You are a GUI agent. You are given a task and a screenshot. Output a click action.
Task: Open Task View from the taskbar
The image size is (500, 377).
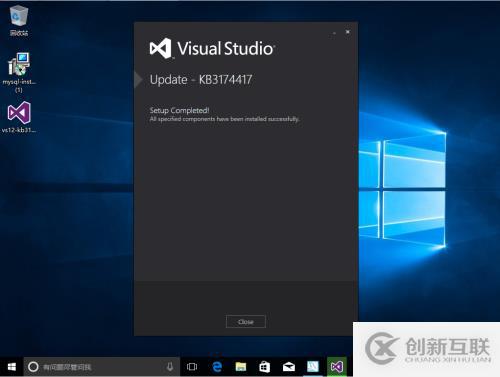[x=192, y=367]
